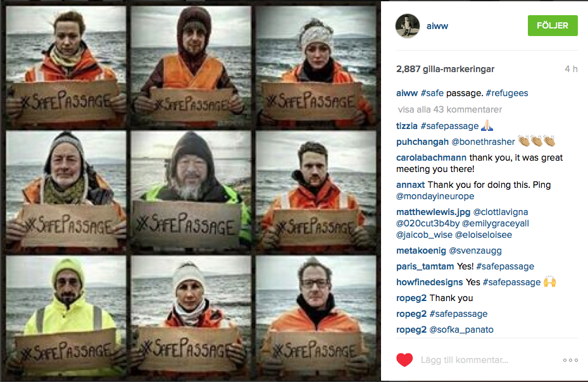This screenshot has height=382, width=588.
Task: Open the @svenzaugg mention
Action: coord(475,250)
